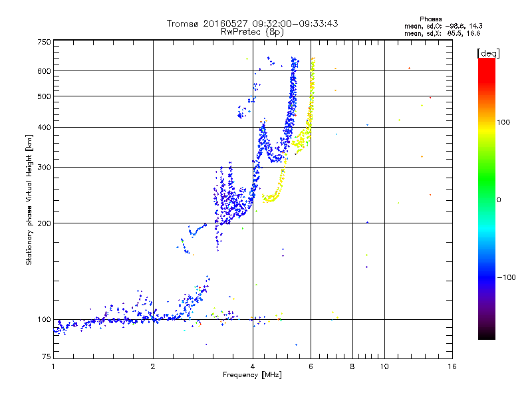This screenshot has width=532, height=399.
Task: Click the 'Frequency [MHz]' axis label
Action: tap(252, 375)
